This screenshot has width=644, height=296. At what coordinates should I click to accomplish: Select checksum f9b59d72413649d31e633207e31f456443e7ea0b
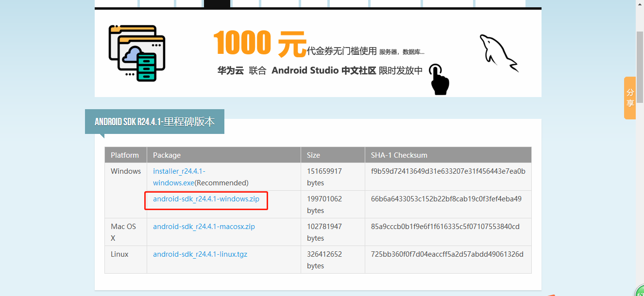pos(448,171)
